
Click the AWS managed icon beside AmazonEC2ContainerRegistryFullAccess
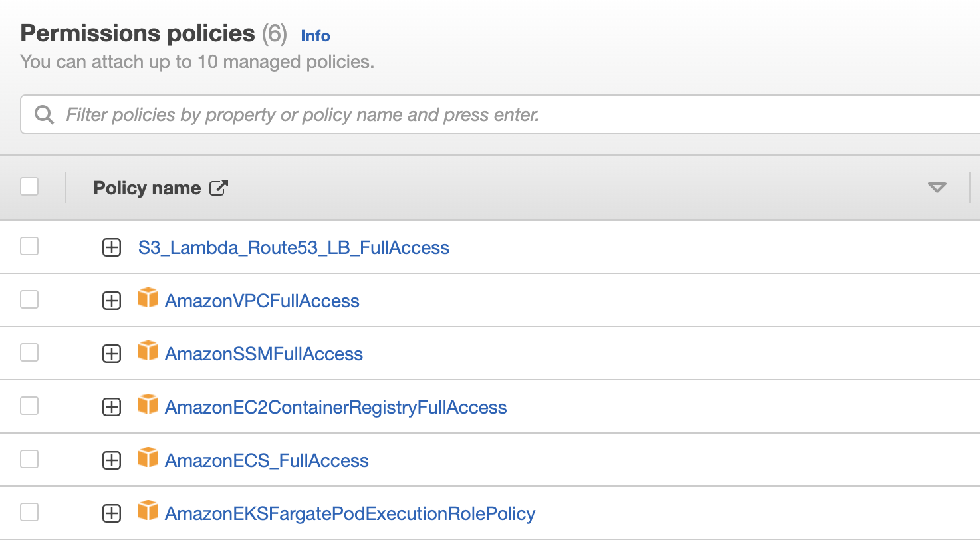pos(148,405)
